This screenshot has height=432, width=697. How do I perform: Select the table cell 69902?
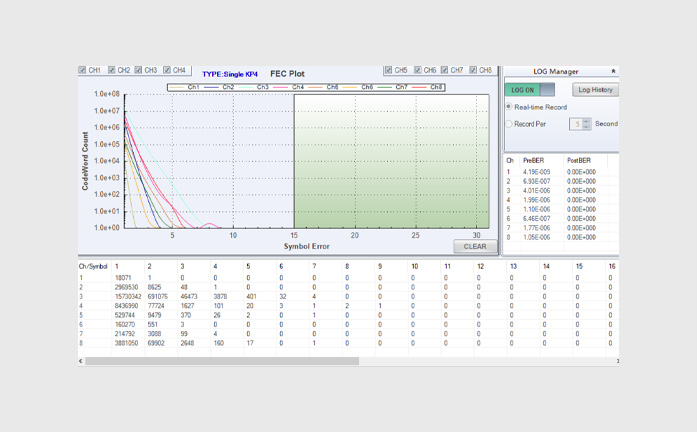point(156,343)
